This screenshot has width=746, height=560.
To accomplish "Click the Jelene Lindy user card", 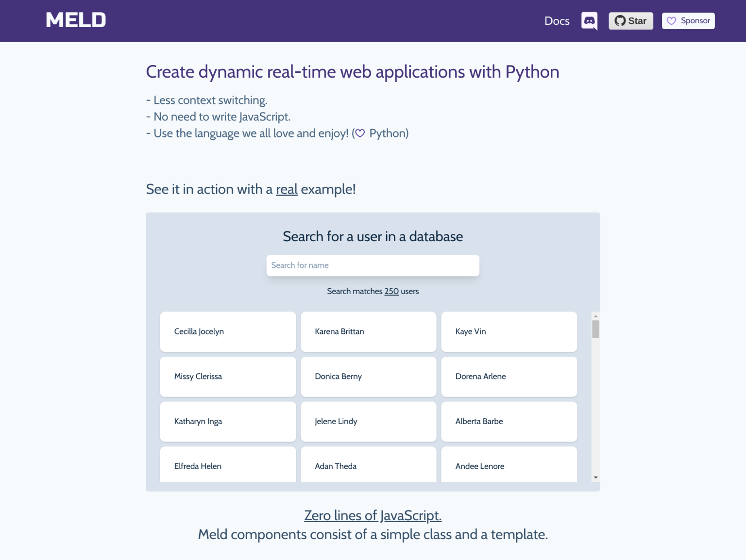I will [x=368, y=421].
